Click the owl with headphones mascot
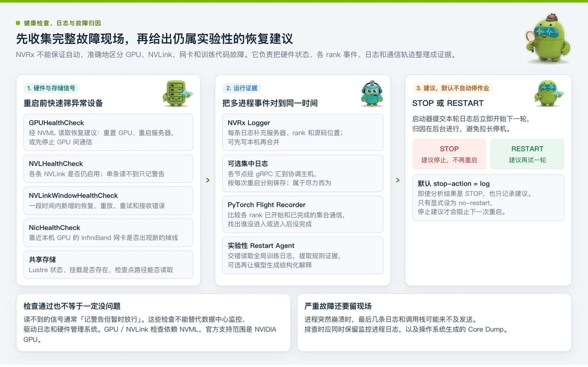Image resolution: width=588 pixels, height=367 pixels. [372, 94]
